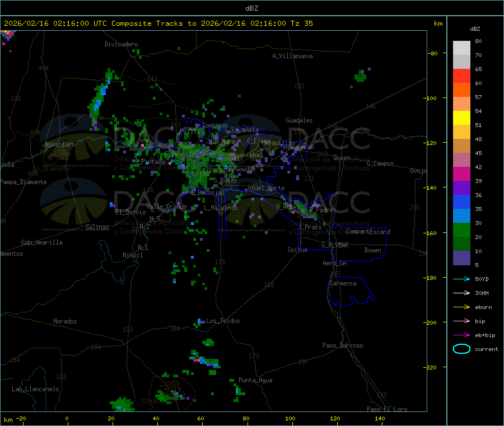Click the yellow eburn arrow icon
Image resolution: width=504 pixels, height=426 pixels.
(461, 307)
